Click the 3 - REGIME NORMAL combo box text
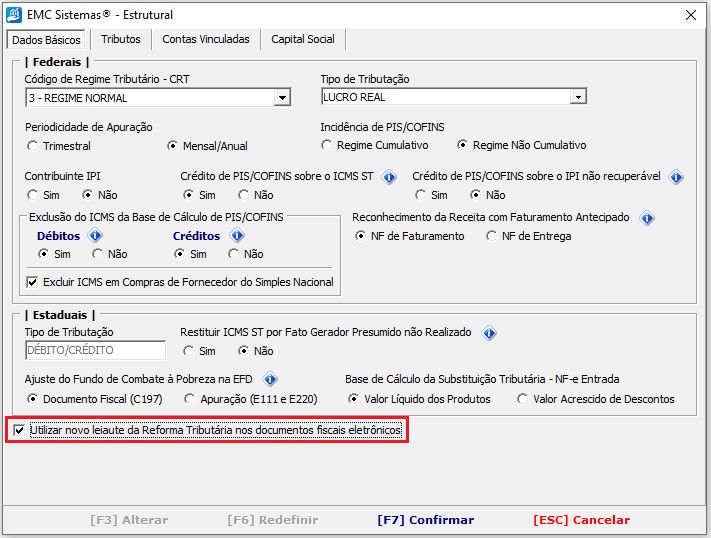This screenshot has width=711, height=538. pyautogui.click(x=78, y=98)
